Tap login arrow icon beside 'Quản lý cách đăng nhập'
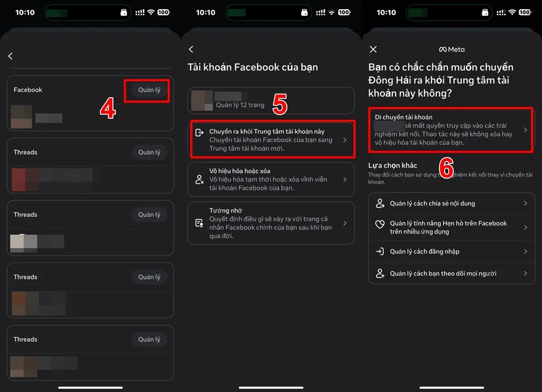The image size is (542, 392). (380, 252)
